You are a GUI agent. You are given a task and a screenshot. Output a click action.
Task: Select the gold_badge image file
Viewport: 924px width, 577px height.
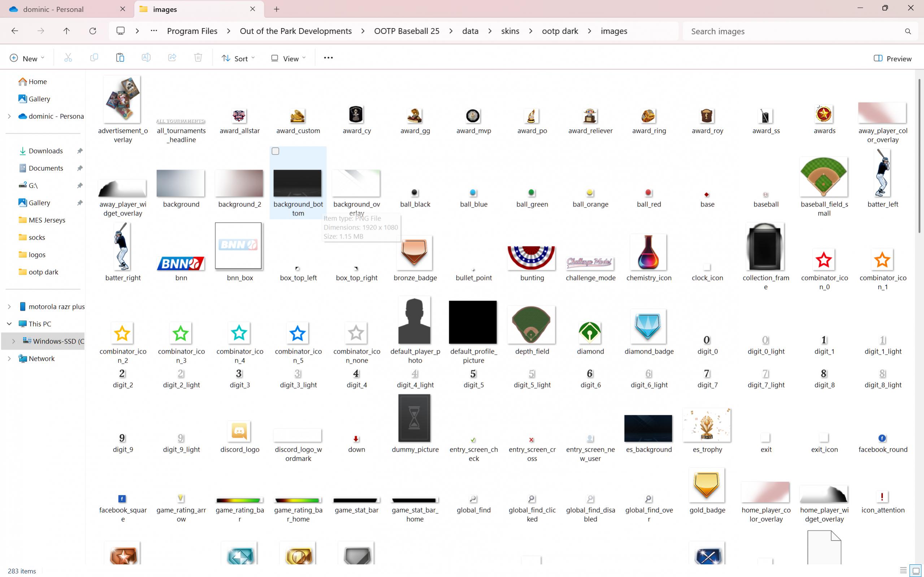706,485
